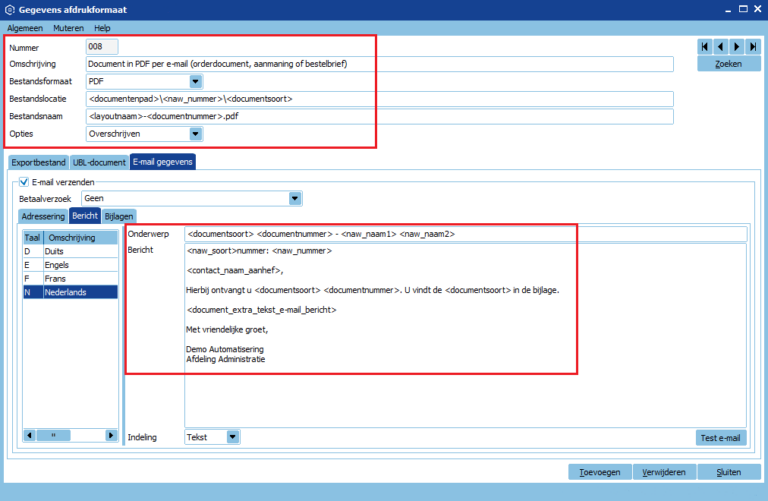Click the Zoeken button
This screenshot has height=501, width=768.
729,64
